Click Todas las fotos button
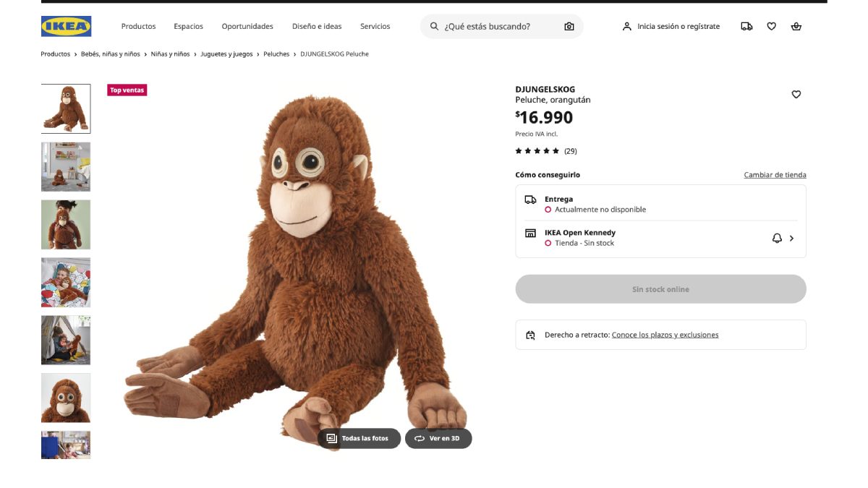 point(359,438)
